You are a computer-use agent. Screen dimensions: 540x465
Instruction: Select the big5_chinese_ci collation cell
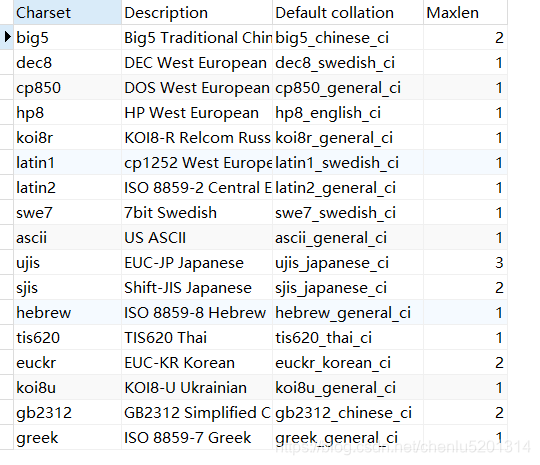347,37
